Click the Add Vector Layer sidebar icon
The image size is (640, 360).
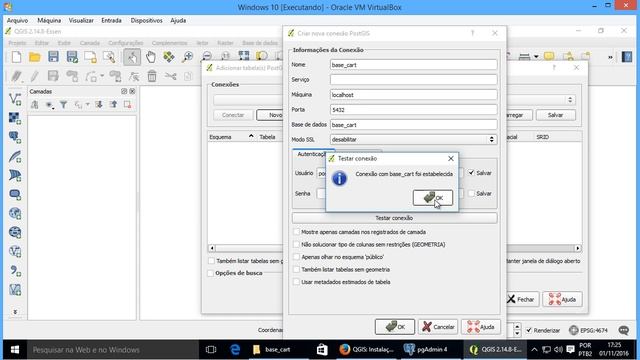(15, 99)
